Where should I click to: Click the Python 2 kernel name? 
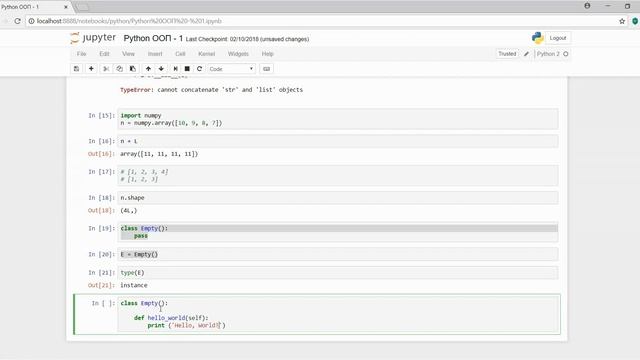(548, 54)
